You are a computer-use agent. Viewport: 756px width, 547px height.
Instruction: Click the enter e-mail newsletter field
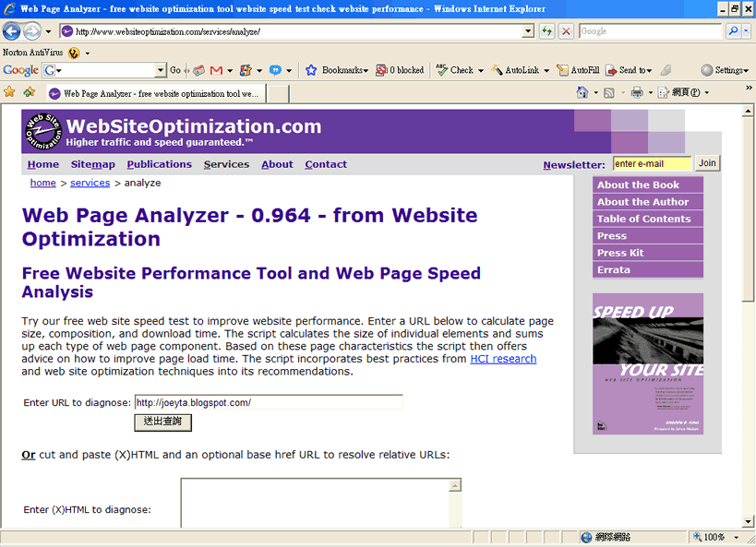tap(652, 164)
